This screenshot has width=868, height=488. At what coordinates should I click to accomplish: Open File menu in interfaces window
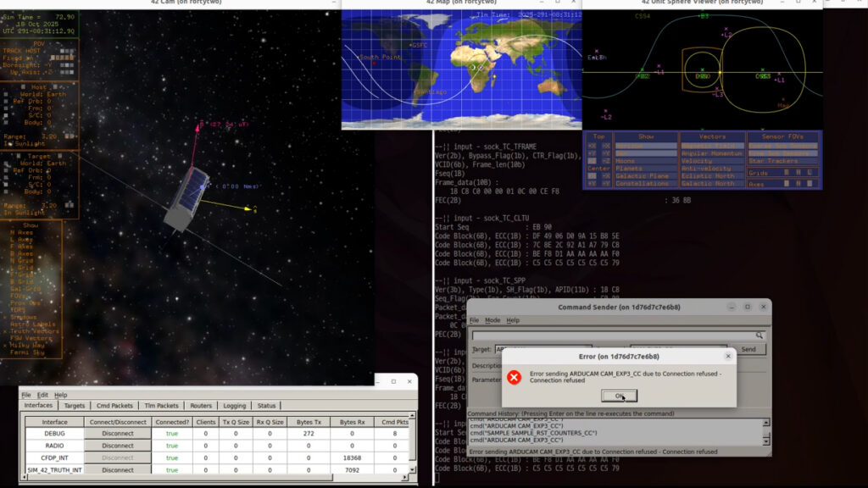click(x=26, y=395)
